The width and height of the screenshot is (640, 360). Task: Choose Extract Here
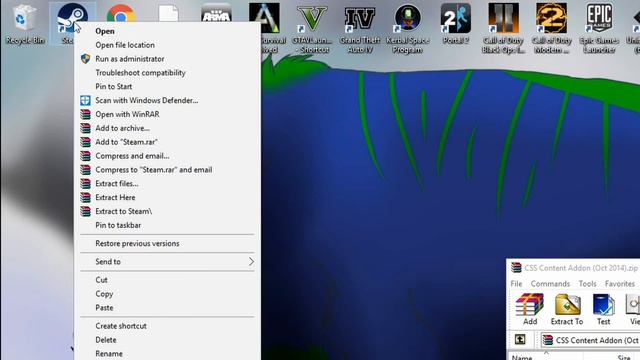point(167,198)
